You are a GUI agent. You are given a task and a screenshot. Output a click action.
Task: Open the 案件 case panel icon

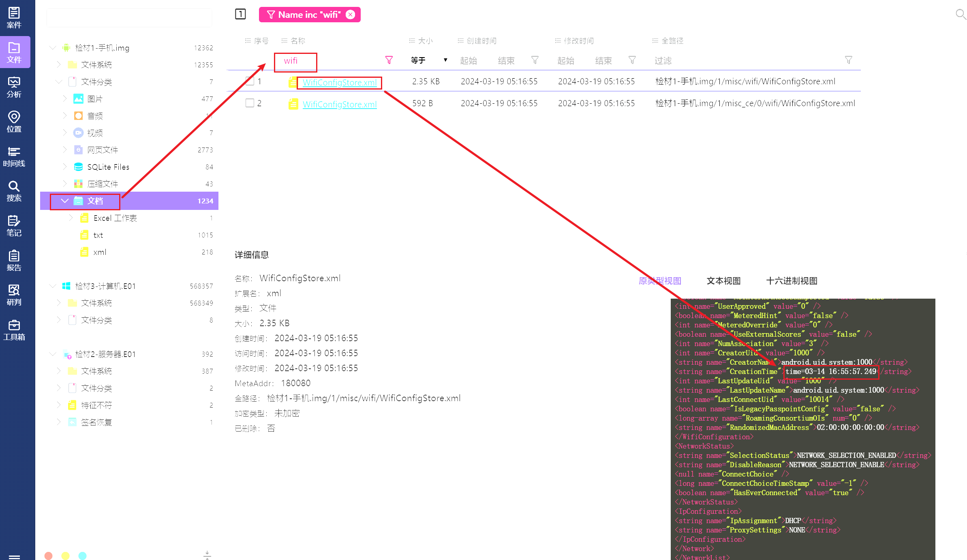[14, 18]
